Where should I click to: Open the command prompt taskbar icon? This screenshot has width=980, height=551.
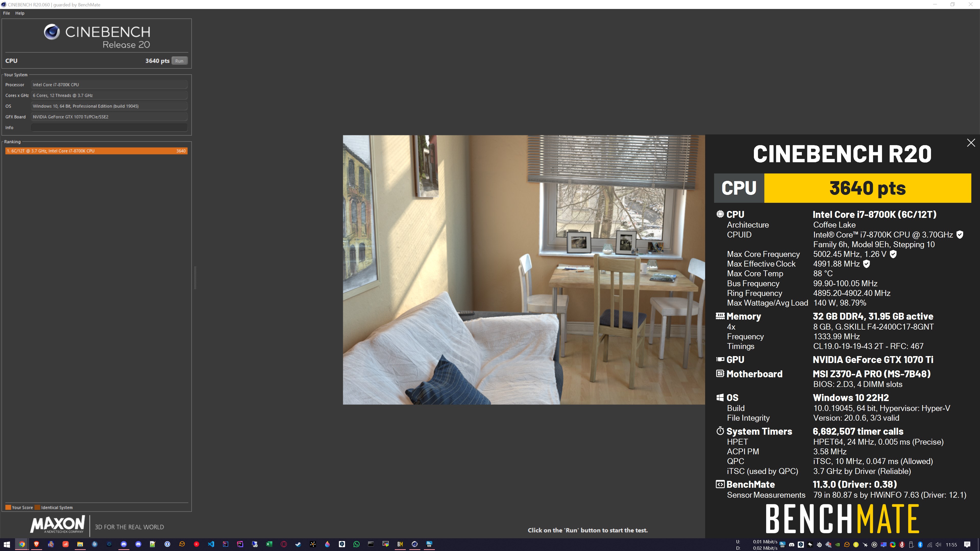pos(371,544)
